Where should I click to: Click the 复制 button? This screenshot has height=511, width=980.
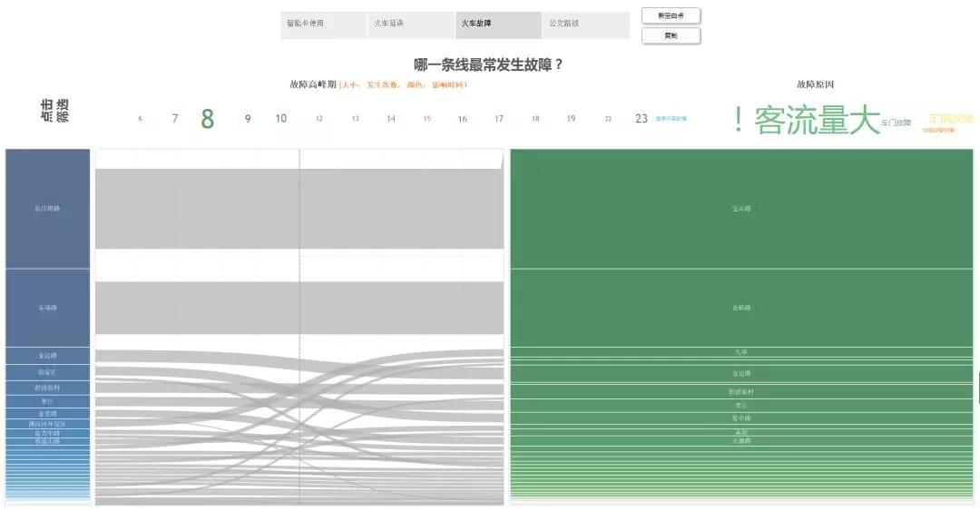(x=671, y=36)
